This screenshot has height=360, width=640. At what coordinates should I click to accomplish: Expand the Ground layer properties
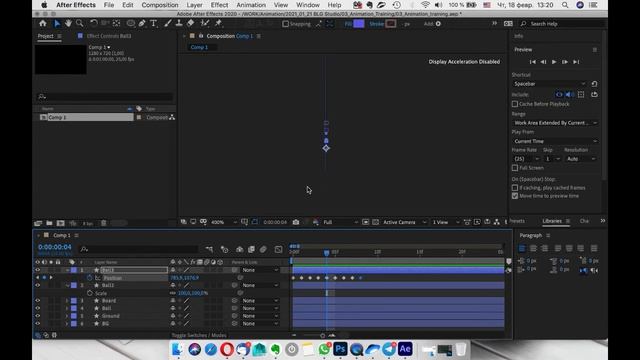click(67, 316)
